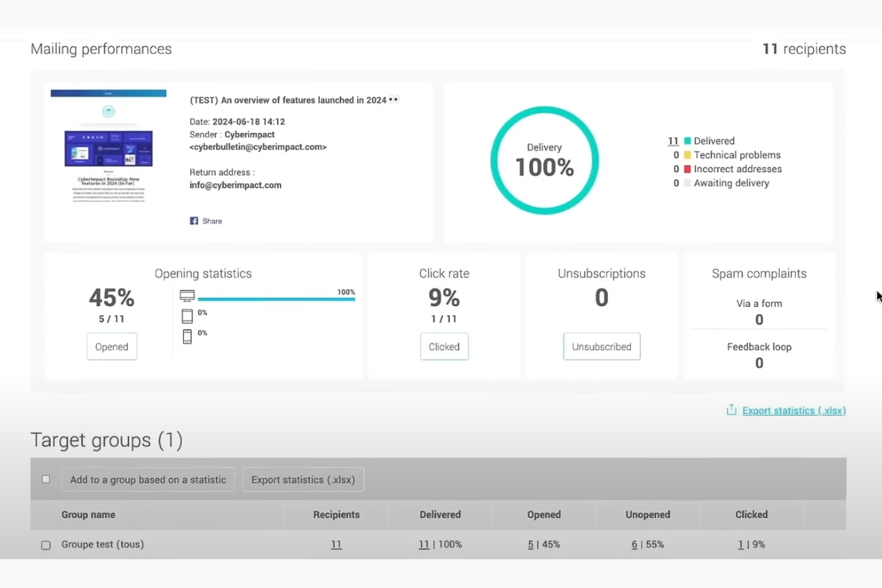This screenshot has width=882, height=588.
Task: Click the Export statistics (.xlsx) toolbar button
Action: 303,480
